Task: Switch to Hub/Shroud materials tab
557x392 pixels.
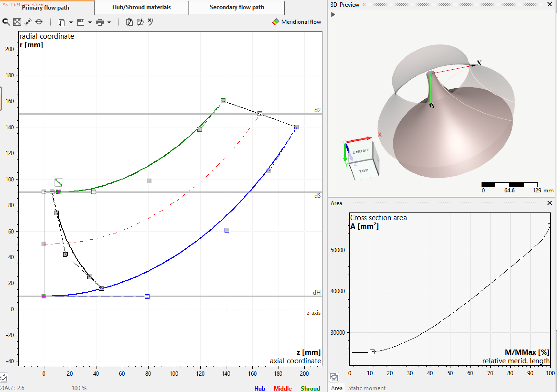Action: tap(141, 7)
